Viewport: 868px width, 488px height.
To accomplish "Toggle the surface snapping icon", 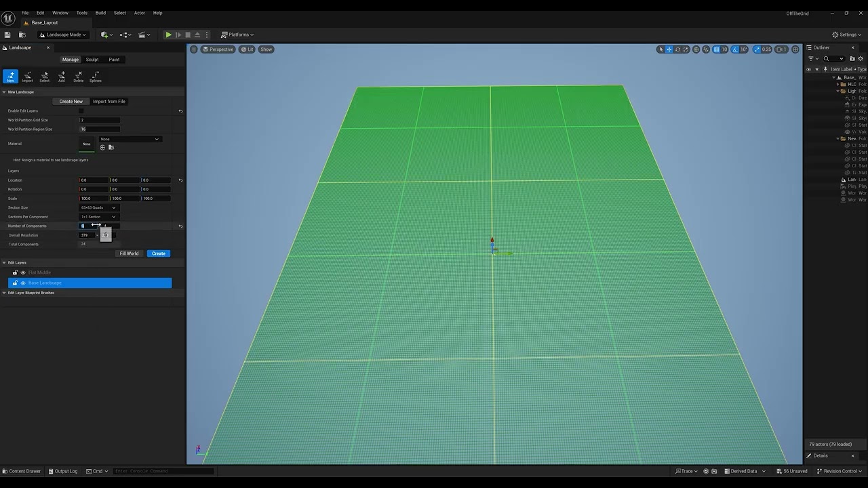I will point(706,49).
